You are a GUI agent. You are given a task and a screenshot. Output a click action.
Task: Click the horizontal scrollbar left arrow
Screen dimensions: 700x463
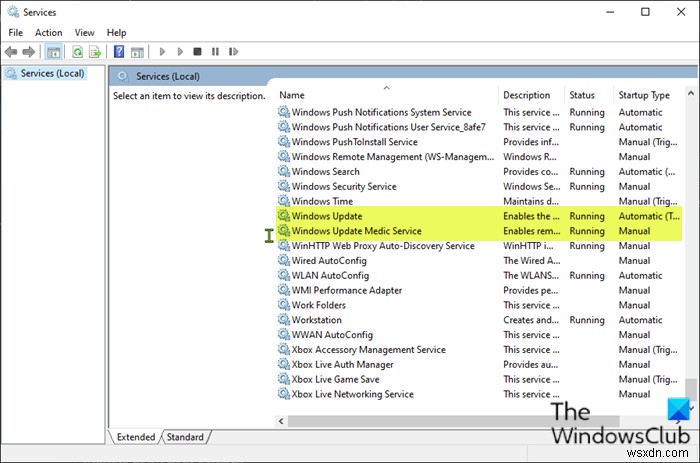pyautogui.click(x=281, y=421)
